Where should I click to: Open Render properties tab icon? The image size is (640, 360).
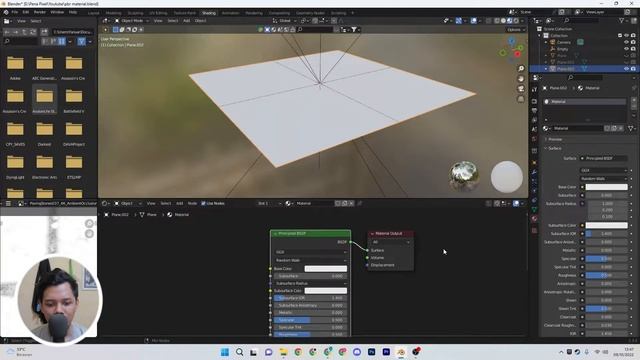pos(534,101)
